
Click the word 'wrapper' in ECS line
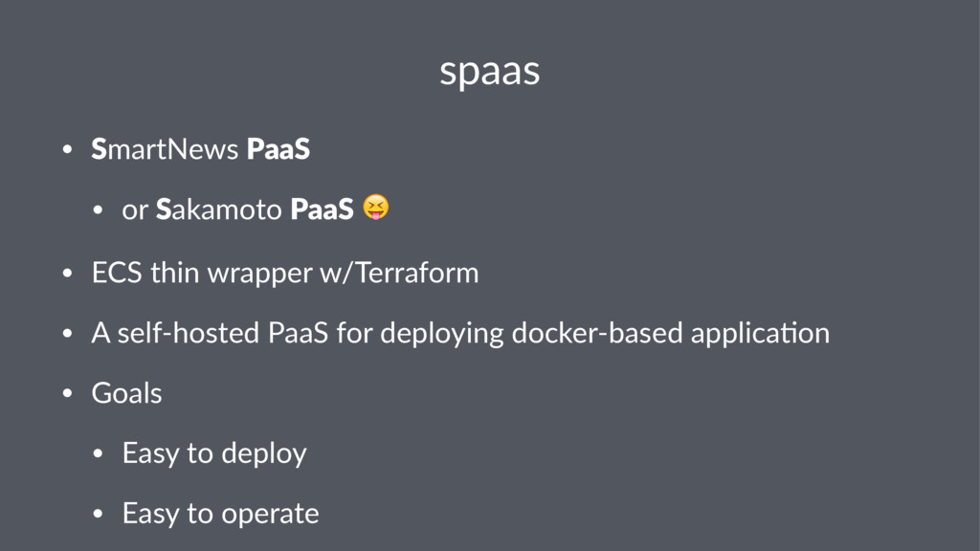click(x=260, y=275)
